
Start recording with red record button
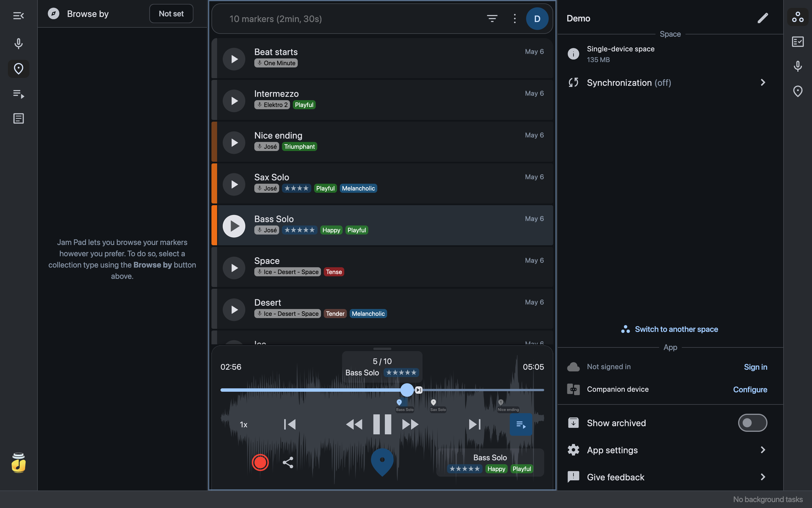(x=260, y=463)
